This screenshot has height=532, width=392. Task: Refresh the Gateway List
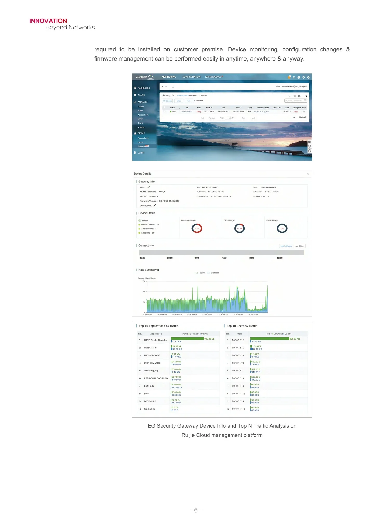289,96
